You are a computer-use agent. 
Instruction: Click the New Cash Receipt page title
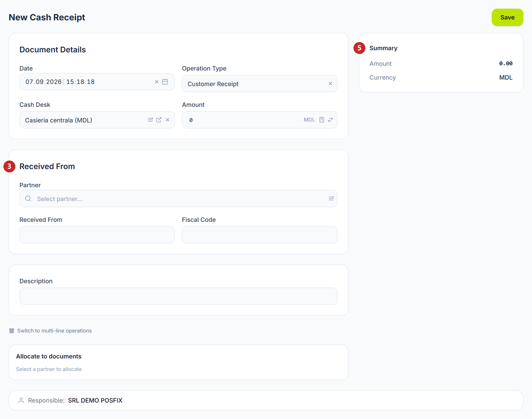coord(47,17)
